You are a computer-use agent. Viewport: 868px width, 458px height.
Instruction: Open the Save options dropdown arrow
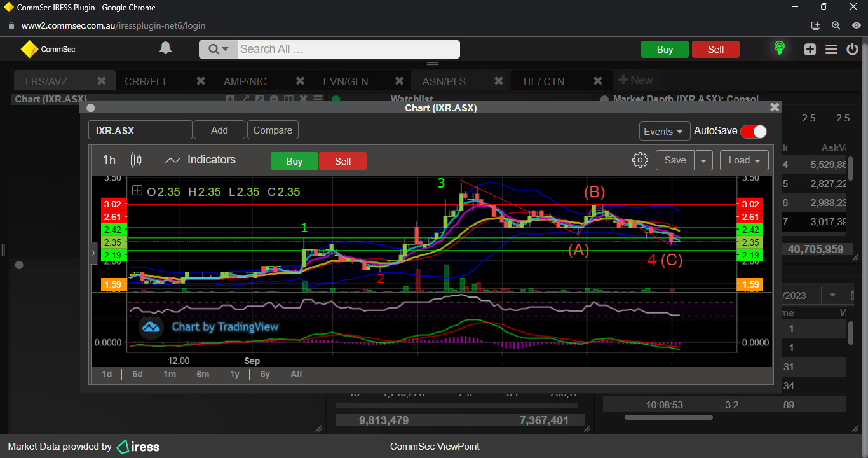[703, 160]
